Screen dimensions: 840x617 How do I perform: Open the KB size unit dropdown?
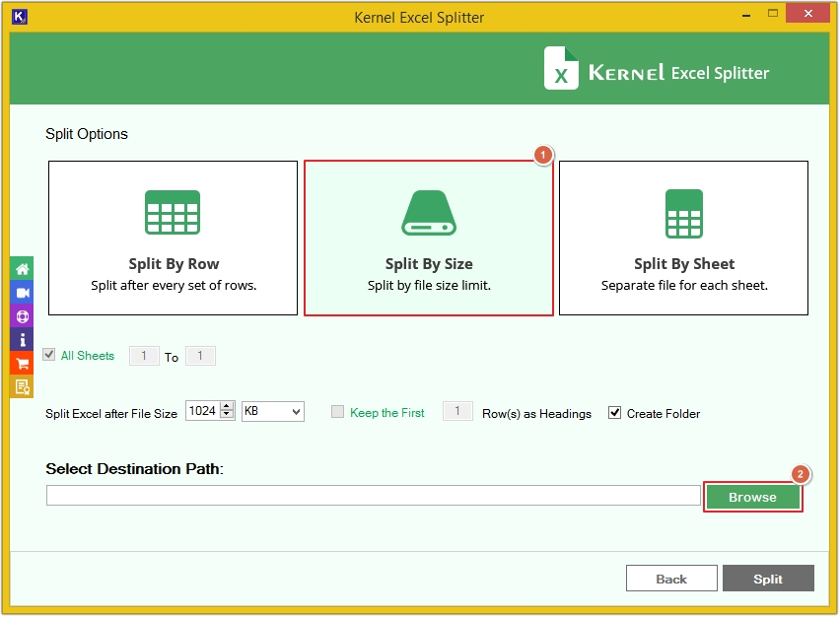click(273, 411)
